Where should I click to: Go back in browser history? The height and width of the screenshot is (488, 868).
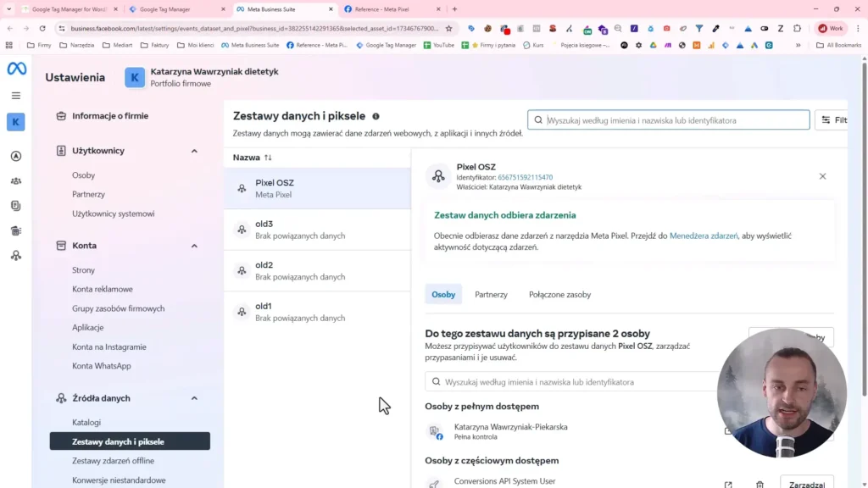pyautogui.click(x=10, y=28)
